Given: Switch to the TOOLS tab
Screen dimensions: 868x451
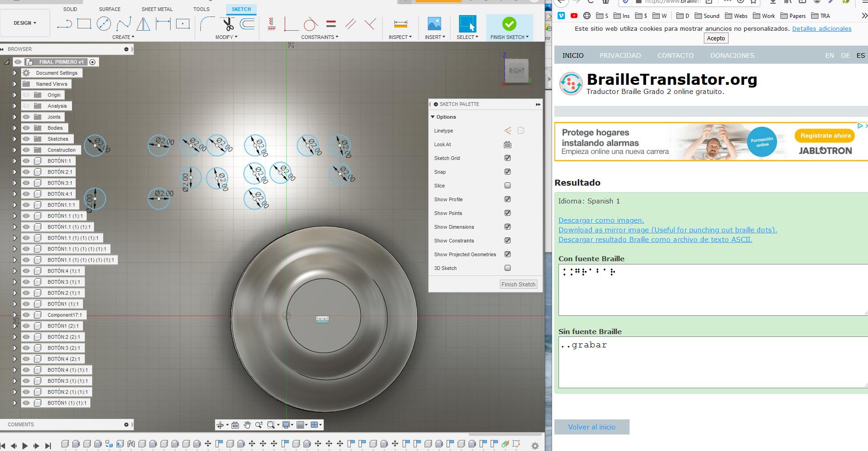Looking at the screenshot, I should (x=201, y=9).
